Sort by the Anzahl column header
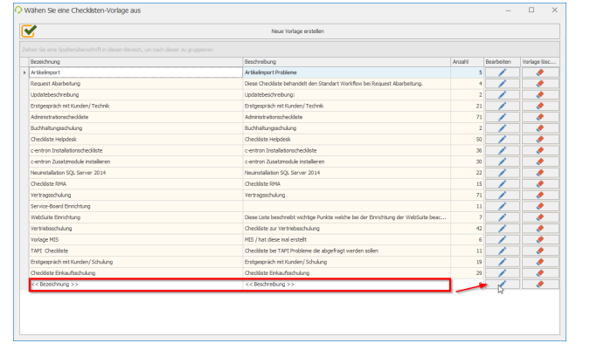This screenshot has width=590, height=364. (460, 62)
